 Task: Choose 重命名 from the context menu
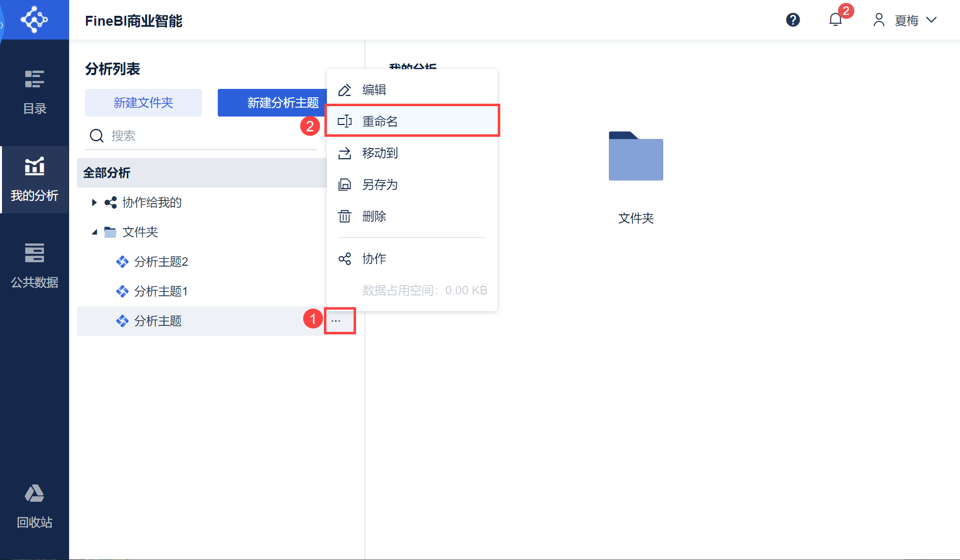pos(380,121)
